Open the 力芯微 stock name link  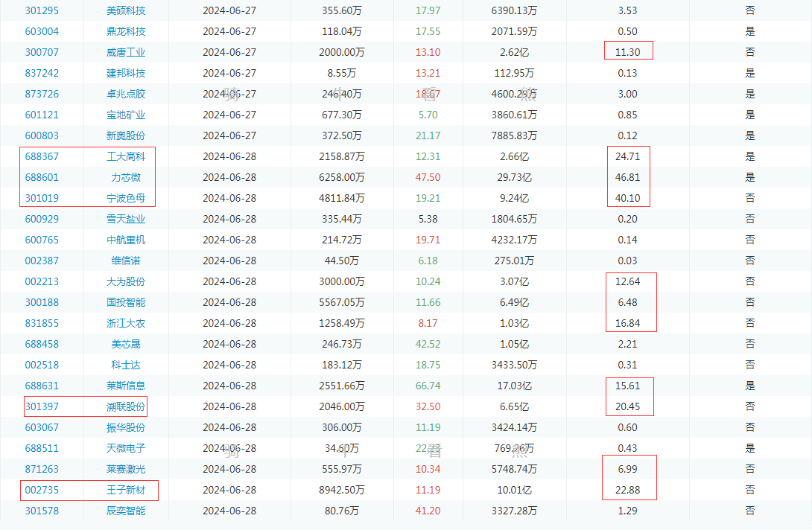[126, 177]
